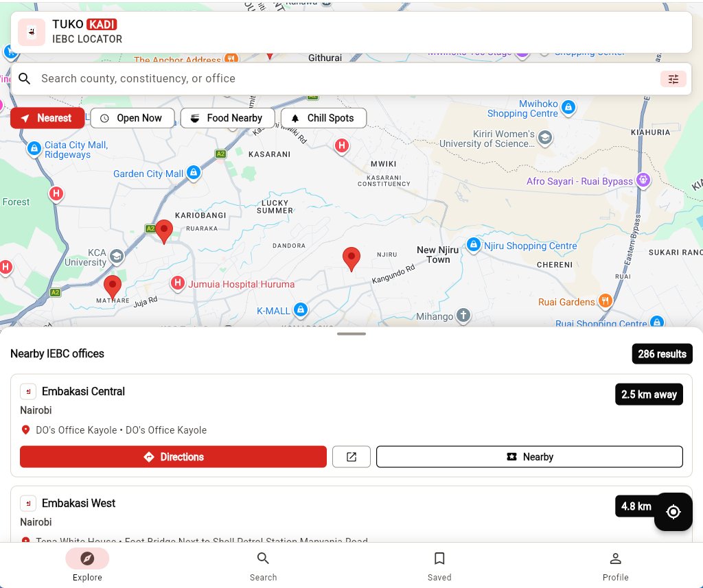The height and width of the screenshot is (588, 703).
Task: Show Nearby places for Embakasi Central
Action: tap(529, 457)
